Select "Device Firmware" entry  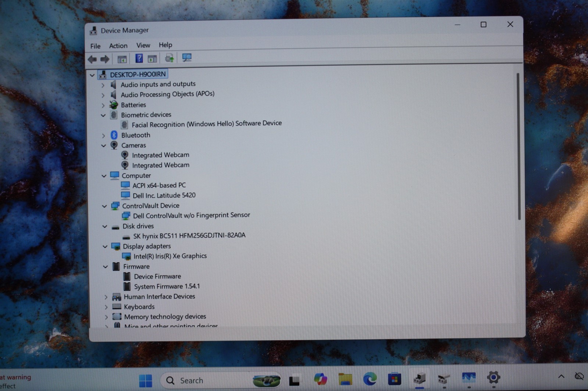point(157,276)
